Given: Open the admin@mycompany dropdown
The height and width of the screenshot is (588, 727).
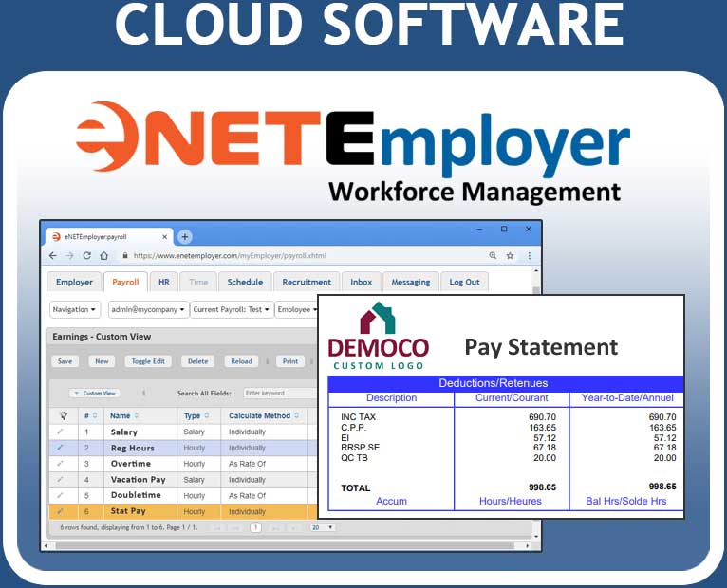Looking at the screenshot, I should pos(148,309).
